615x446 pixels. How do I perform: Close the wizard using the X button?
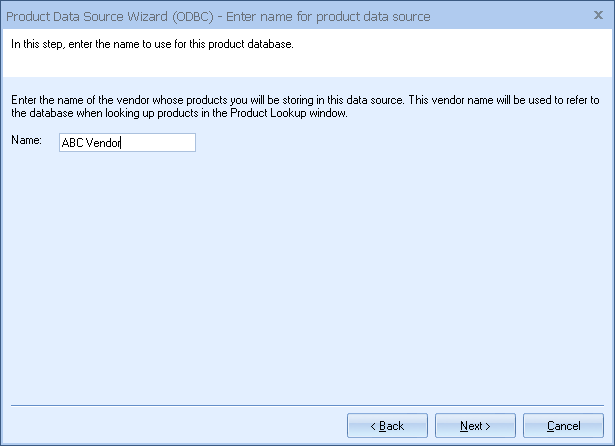pyautogui.click(x=599, y=16)
